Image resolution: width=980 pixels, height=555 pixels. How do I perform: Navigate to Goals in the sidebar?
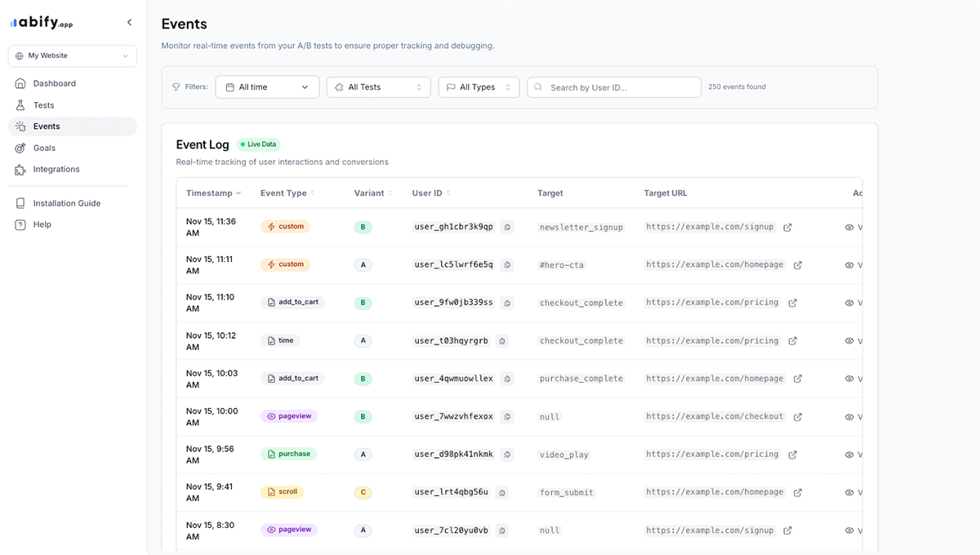click(44, 148)
